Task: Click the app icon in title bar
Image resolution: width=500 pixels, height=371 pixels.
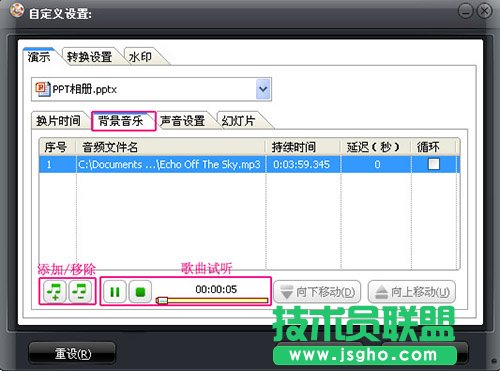Action: [17, 11]
